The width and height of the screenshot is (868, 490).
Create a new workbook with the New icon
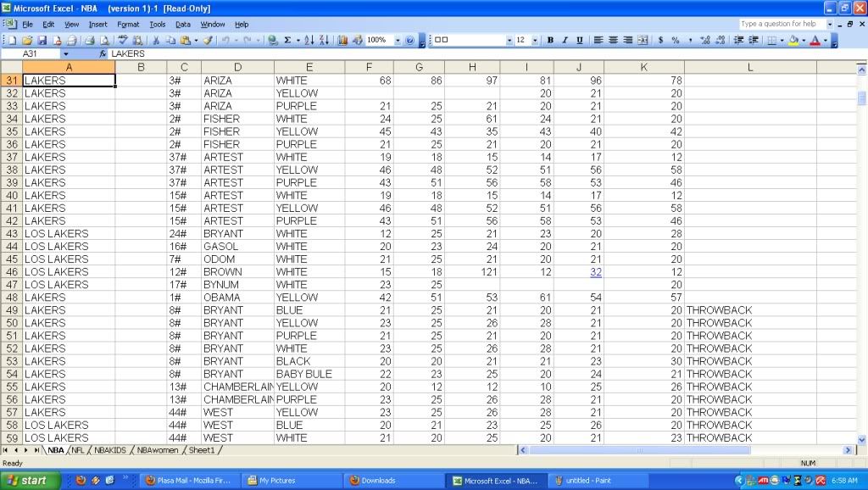tap(12, 41)
